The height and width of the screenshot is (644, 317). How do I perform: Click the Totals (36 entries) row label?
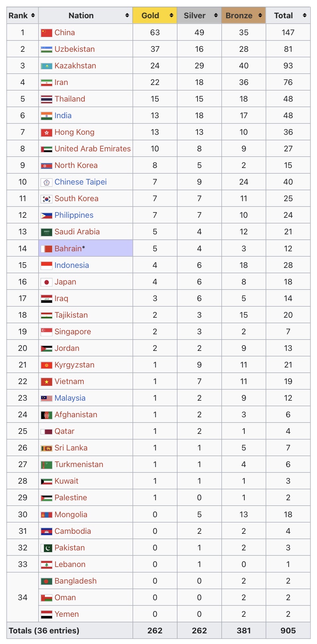(x=44, y=630)
